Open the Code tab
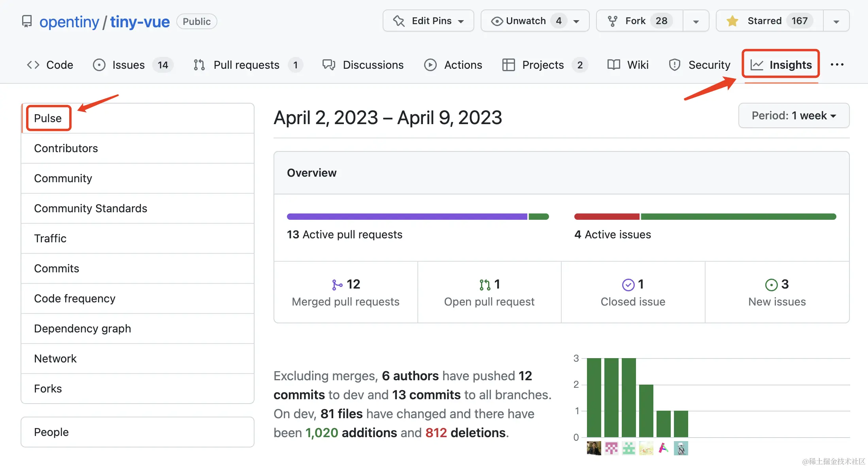The width and height of the screenshot is (868, 468). 50,65
